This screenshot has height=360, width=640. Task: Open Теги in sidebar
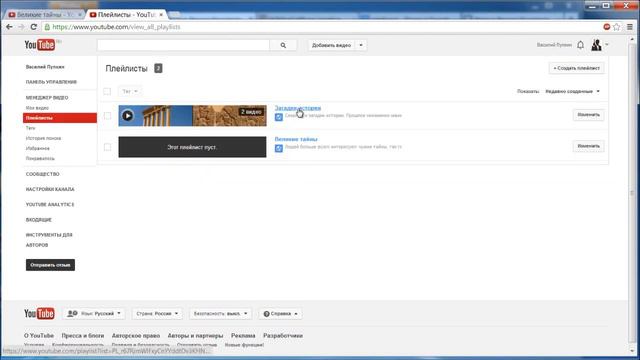31,128
